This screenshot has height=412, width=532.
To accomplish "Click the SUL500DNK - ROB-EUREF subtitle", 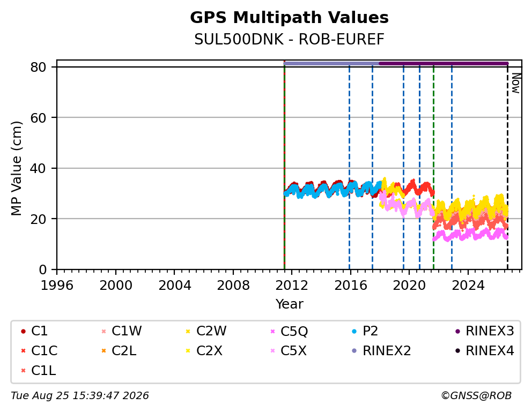I will [289, 39].
